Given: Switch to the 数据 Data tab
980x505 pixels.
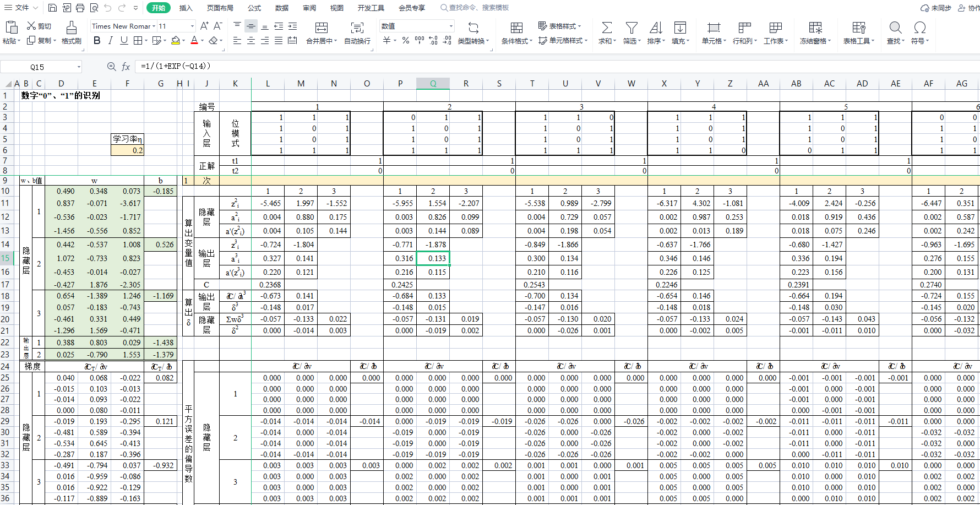Looking at the screenshot, I should click(x=282, y=8).
